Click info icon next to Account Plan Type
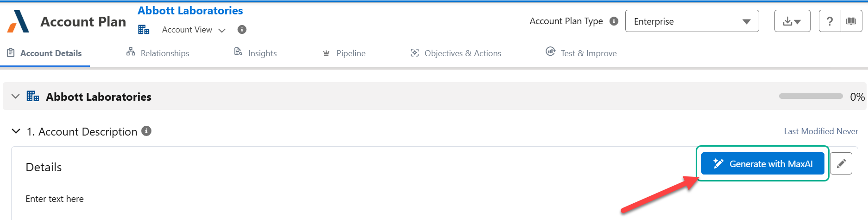 click(614, 21)
